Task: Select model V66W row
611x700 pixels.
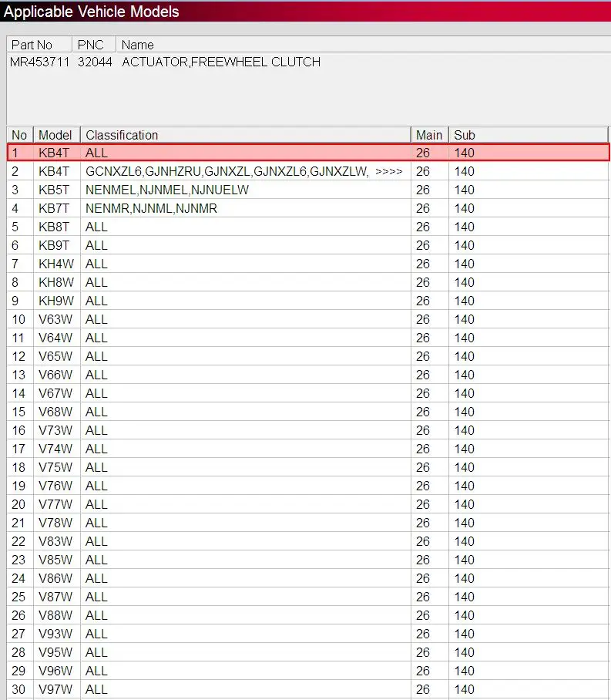Action: [x=308, y=375]
